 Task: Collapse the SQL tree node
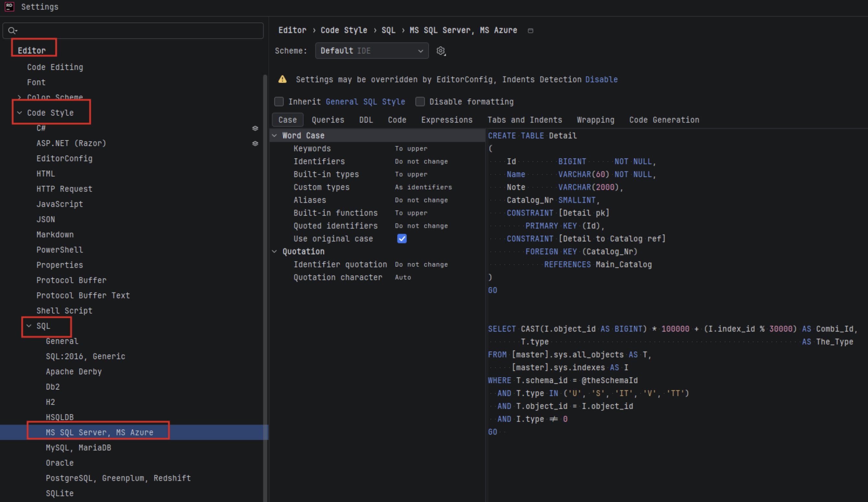pos(29,326)
